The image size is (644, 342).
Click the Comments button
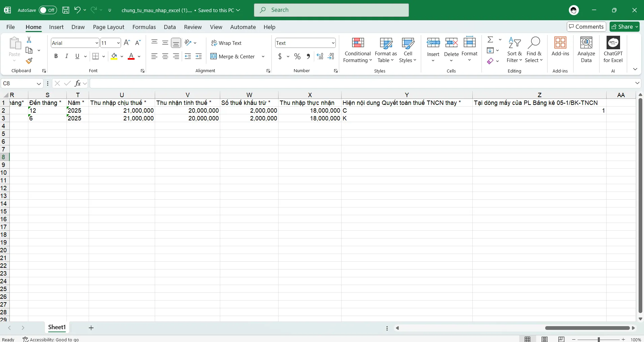tap(586, 27)
